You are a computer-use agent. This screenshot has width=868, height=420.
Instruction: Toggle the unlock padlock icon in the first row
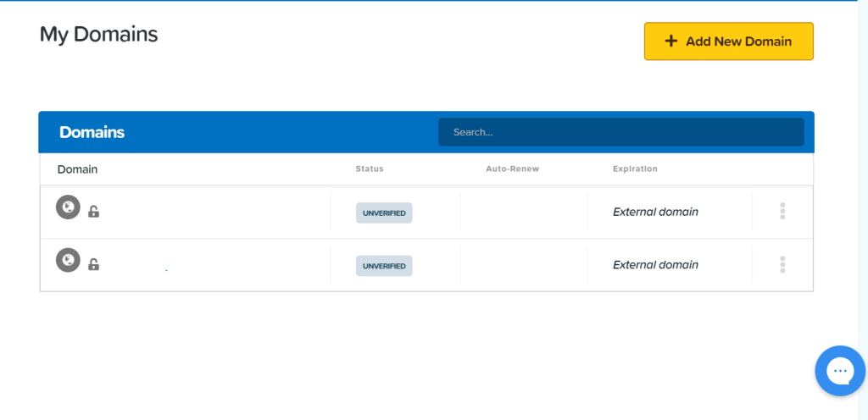click(x=94, y=212)
